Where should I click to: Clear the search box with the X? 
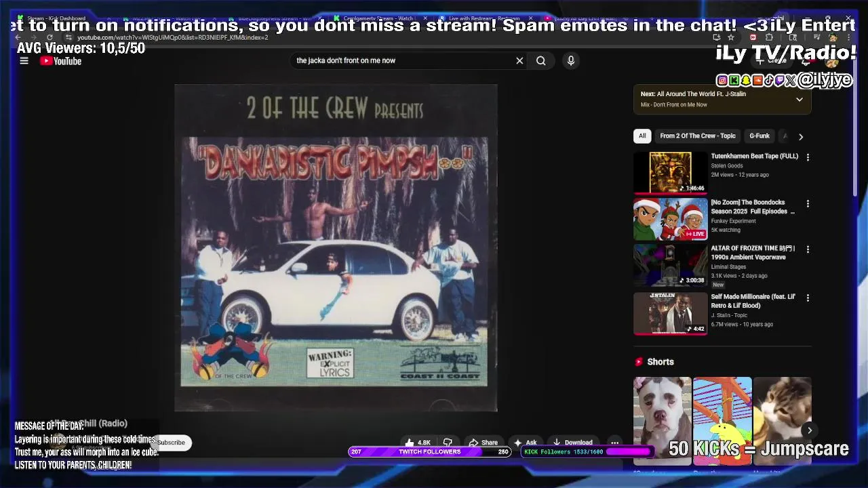point(519,60)
